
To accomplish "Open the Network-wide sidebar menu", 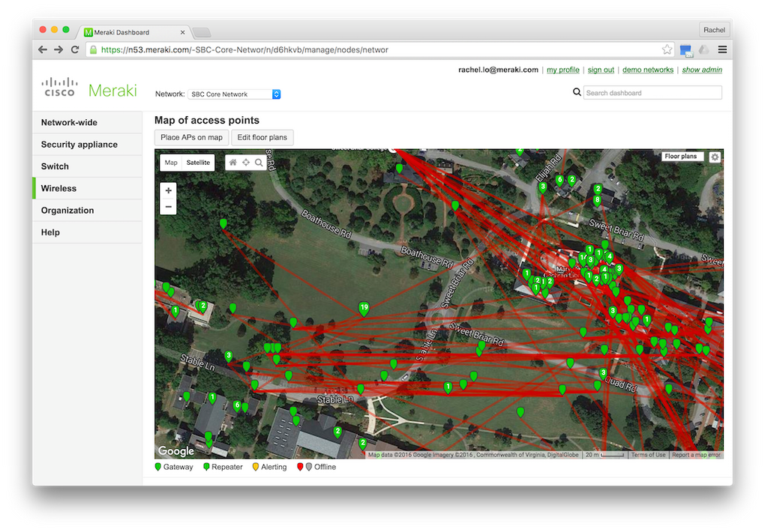I will (x=69, y=123).
